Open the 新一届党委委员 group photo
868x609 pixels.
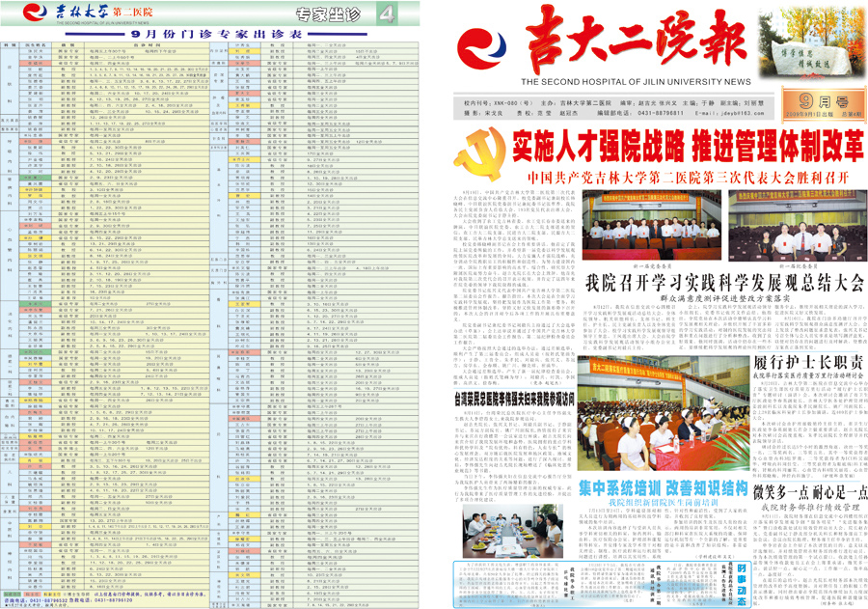click(652, 225)
